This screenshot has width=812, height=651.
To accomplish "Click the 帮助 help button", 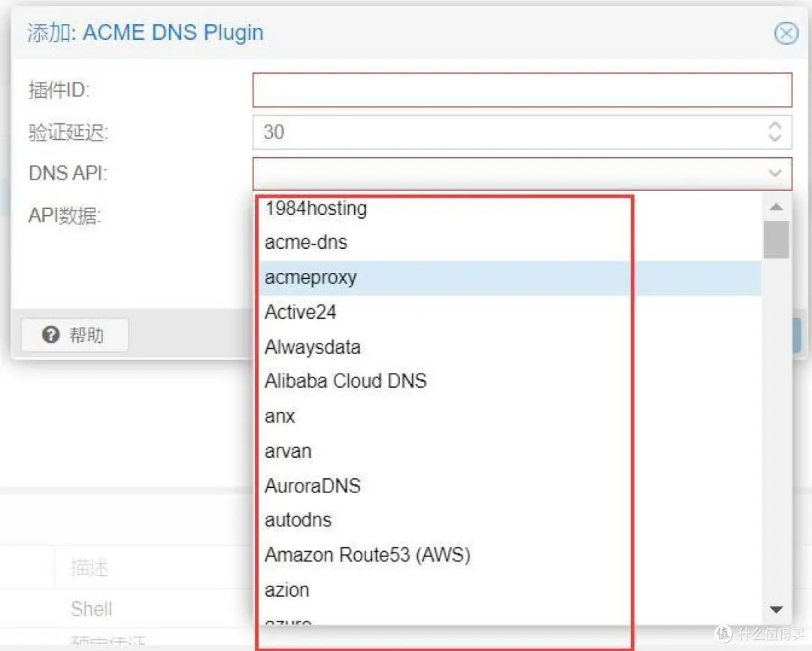I will pos(74,335).
